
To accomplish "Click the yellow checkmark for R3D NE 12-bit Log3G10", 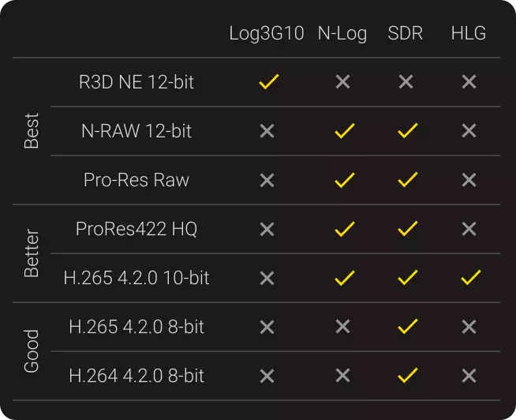I will [x=268, y=81].
